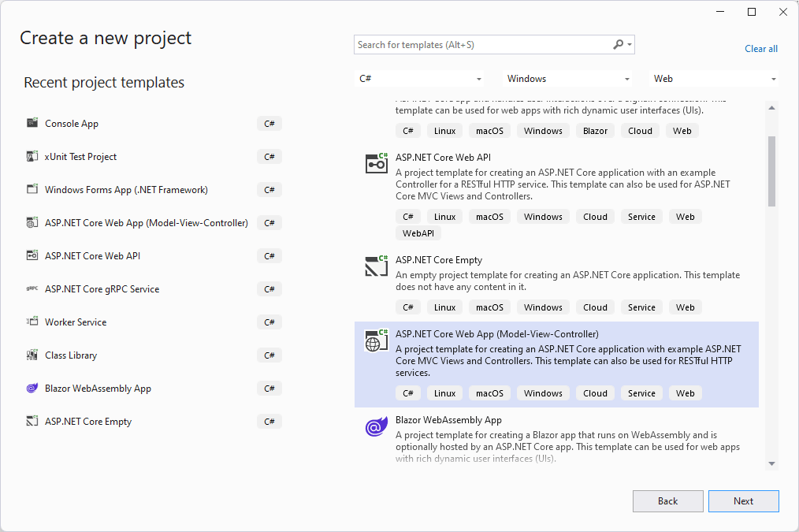Viewport: 799px width, 532px height.
Task: Click the Cloud tag in the selected MVC template
Action: click(595, 393)
